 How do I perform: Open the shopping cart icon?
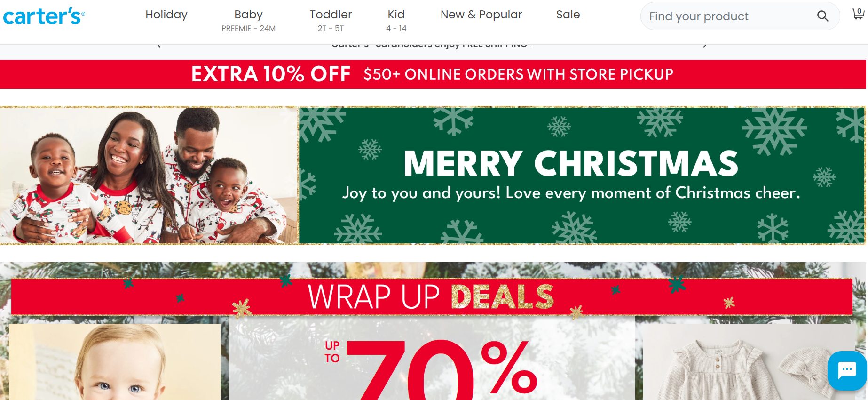coord(858,14)
